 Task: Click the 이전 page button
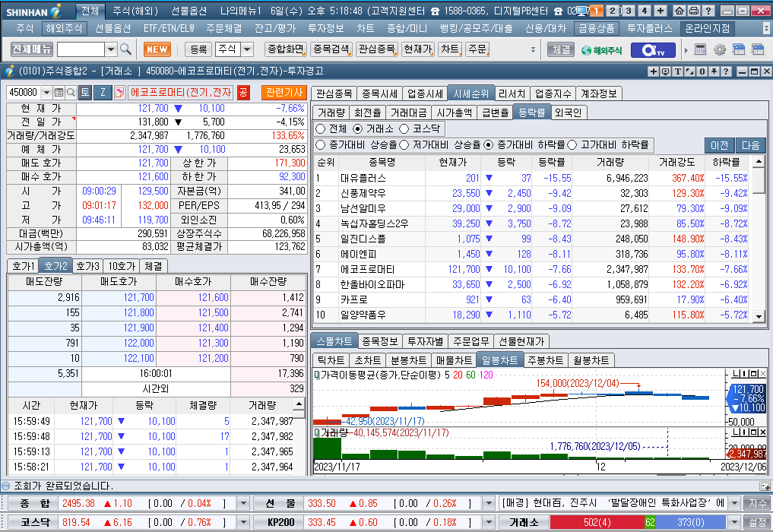[719, 145]
